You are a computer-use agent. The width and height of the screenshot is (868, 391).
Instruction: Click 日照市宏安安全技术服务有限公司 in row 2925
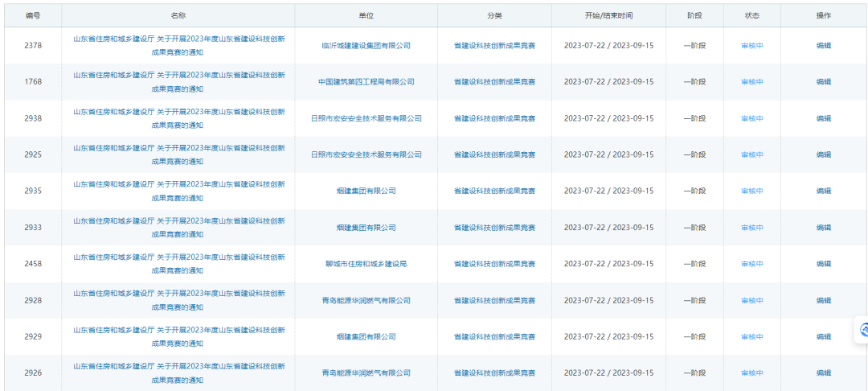(x=366, y=154)
